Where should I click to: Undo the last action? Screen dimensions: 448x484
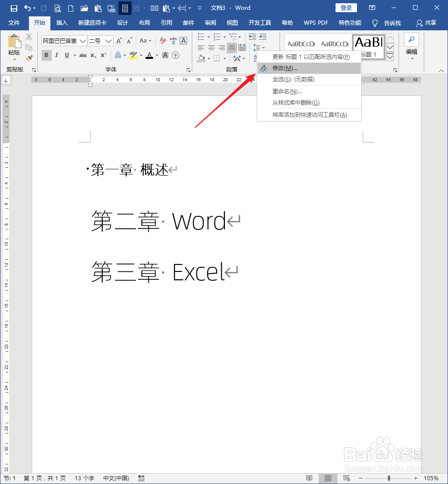[28, 8]
